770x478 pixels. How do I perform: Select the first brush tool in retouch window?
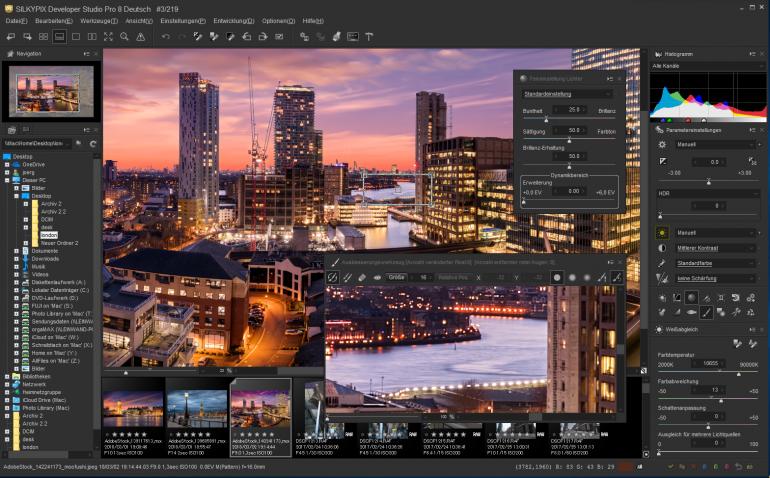(x=332, y=278)
